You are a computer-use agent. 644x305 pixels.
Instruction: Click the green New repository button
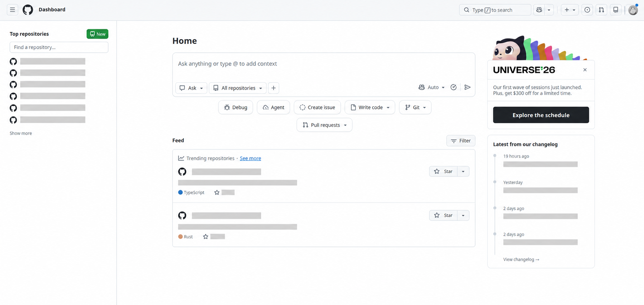97,34
